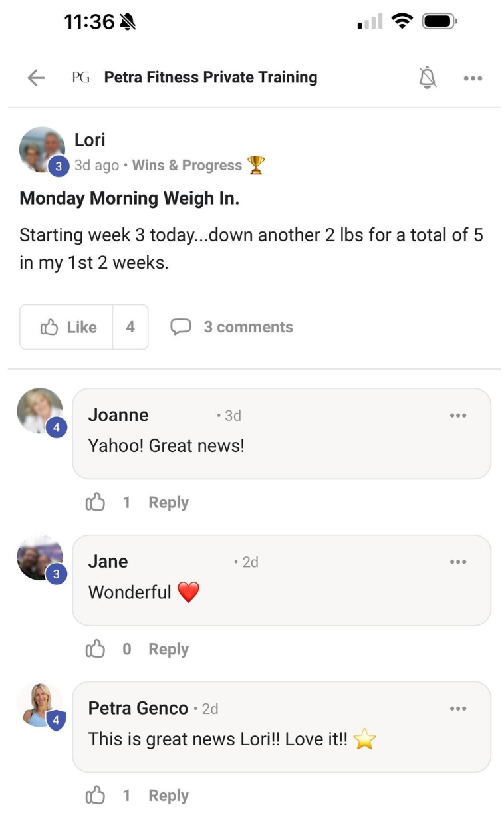
Task: Reply to Joanne's comment
Action: 168,503
